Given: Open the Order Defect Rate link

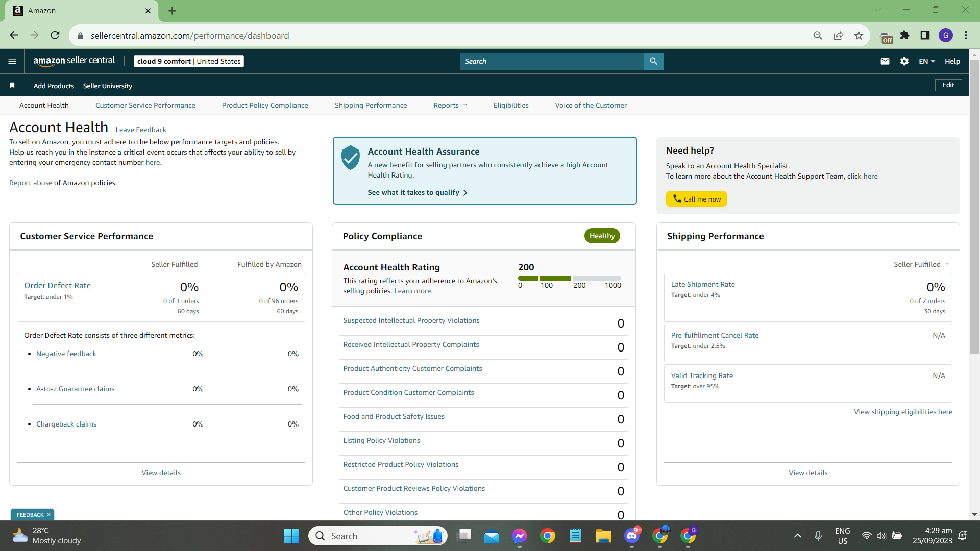Looking at the screenshot, I should (57, 285).
